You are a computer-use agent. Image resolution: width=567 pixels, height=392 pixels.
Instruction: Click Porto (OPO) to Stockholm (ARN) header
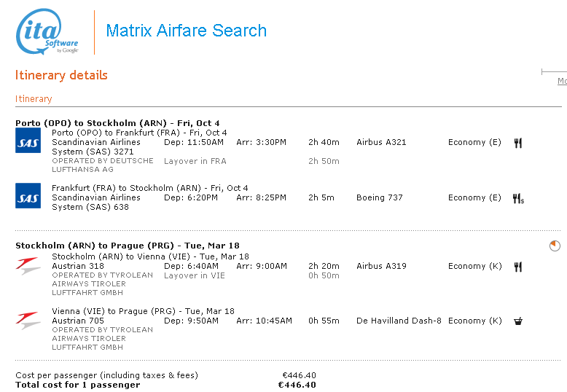pos(117,123)
